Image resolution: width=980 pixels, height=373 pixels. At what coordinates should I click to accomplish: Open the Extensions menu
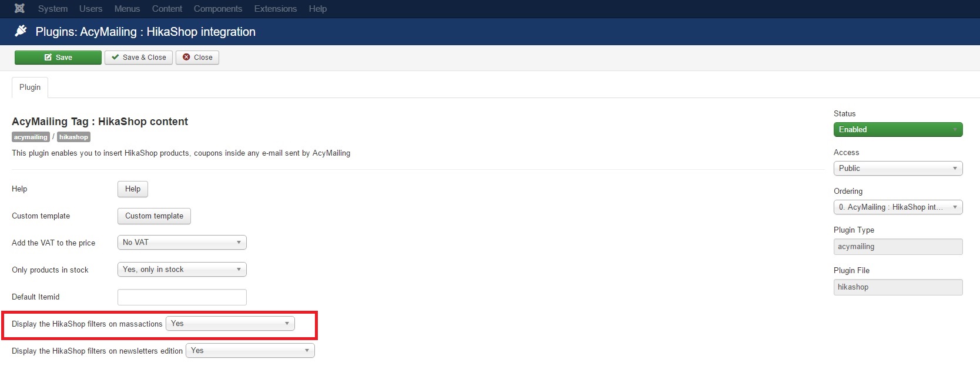coord(276,9)
